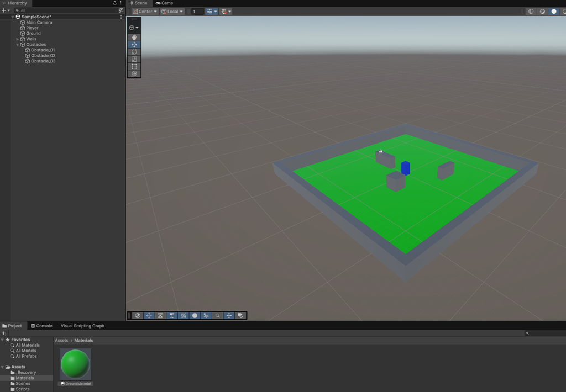Open the Scenes folder
The height and width of the screenshot is (392, 566).
click(x=20, y=384)
